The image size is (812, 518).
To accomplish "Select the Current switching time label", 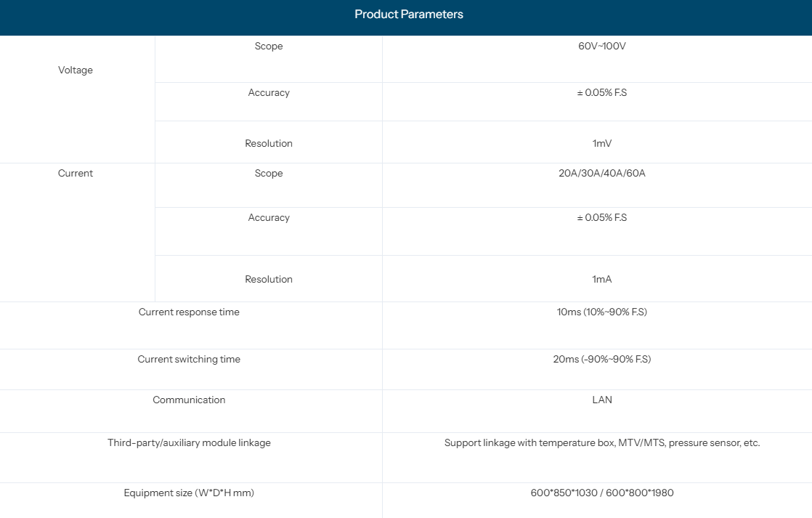I will click(189, 360).
